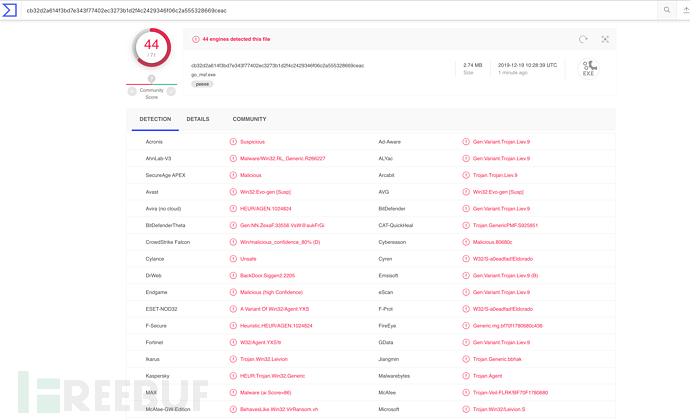Click the Cybereason 'Malicious.80680c' result
The width and height of the screenshot is (690, 420).
click(x=492, y=242)
